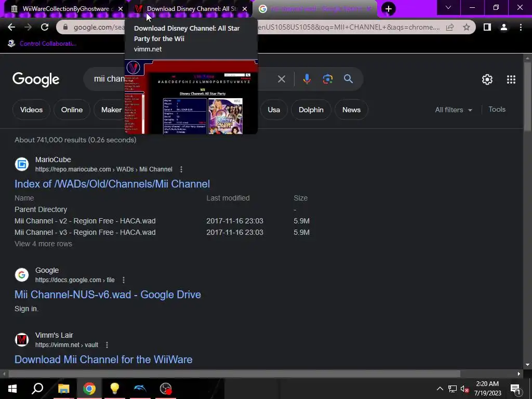Clear the search box text
This screenshot has width=532, height=399.
tap(281, 79)
